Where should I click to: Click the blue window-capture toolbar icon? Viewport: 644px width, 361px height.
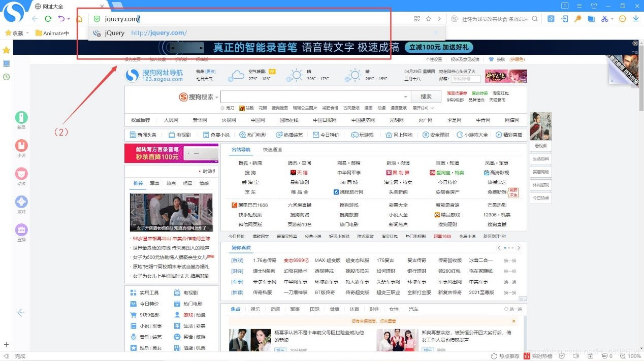click(591, 19)
